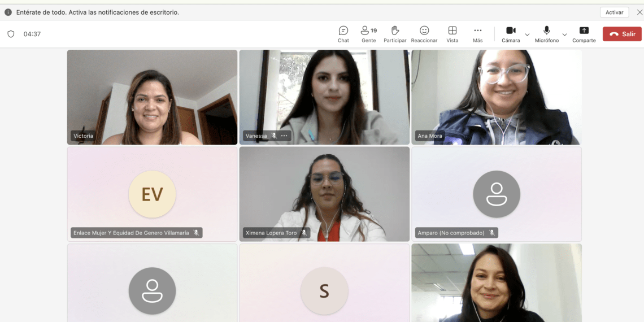The height and width of the screenshot is (322, 644).
Task: Select Ximena Lopera Toro's video tile
Action: (324, 194)
